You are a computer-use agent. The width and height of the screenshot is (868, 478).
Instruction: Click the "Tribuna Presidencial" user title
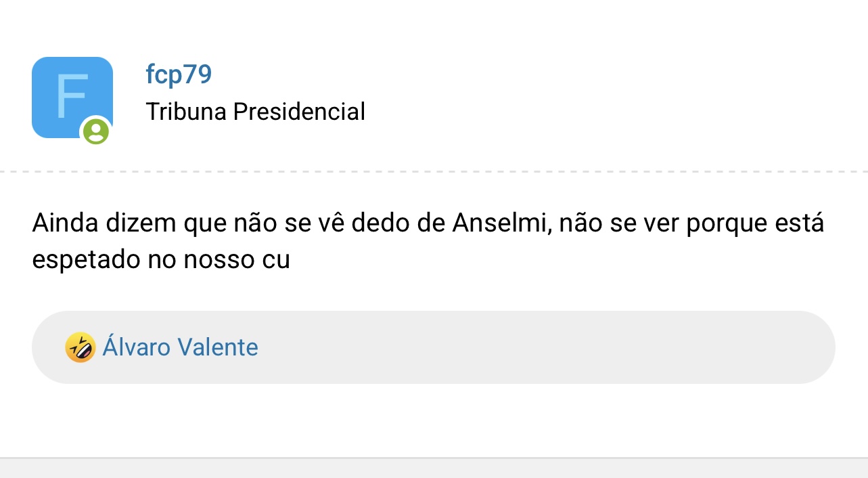click(x=256, y=111)
